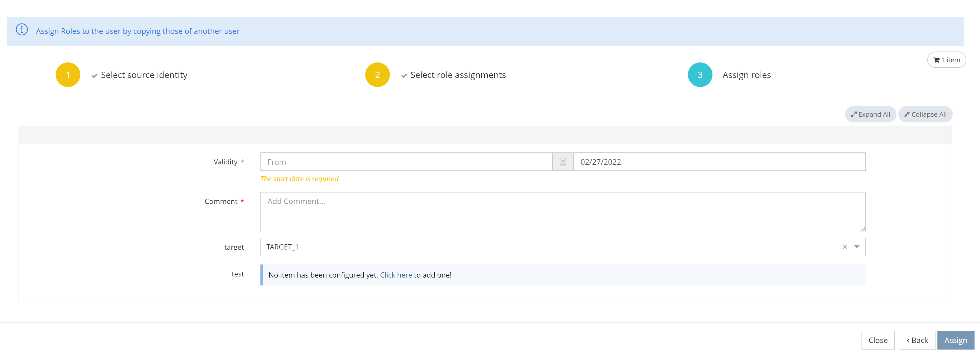Image resolution: width=980 pixels, height=355 pixels.
Task: Click step 2 yellow circle
Action: 377,75
